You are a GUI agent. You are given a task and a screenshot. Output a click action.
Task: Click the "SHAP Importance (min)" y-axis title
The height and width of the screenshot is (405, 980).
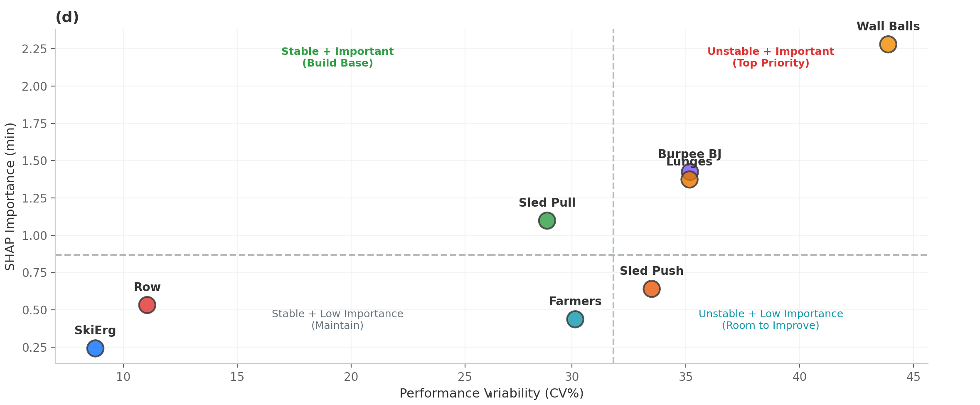(10, 196)
